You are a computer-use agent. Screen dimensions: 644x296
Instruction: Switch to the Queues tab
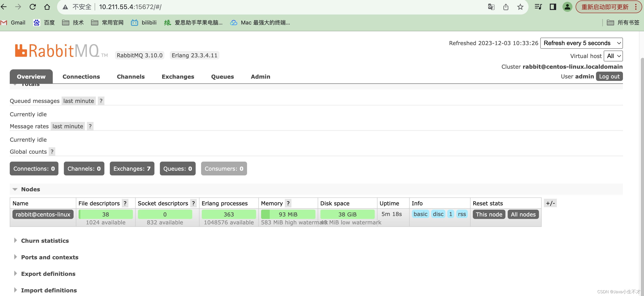(x=223, y=77)
